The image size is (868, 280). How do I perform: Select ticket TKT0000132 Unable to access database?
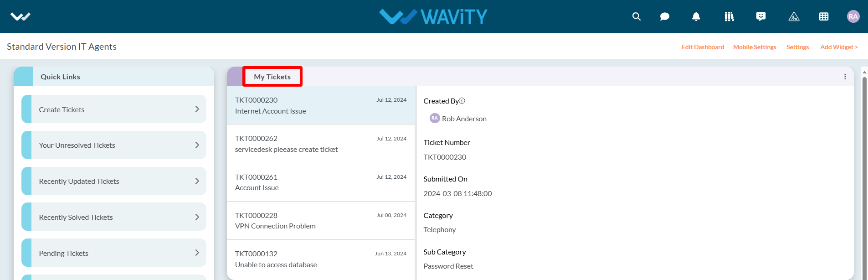point(321,259)
